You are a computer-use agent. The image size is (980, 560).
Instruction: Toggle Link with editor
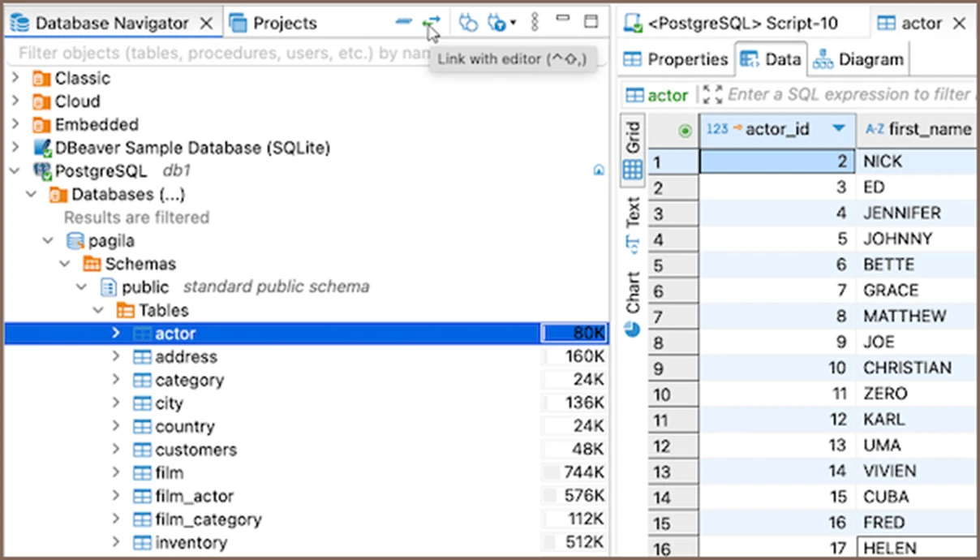click(x=432, y=23)
